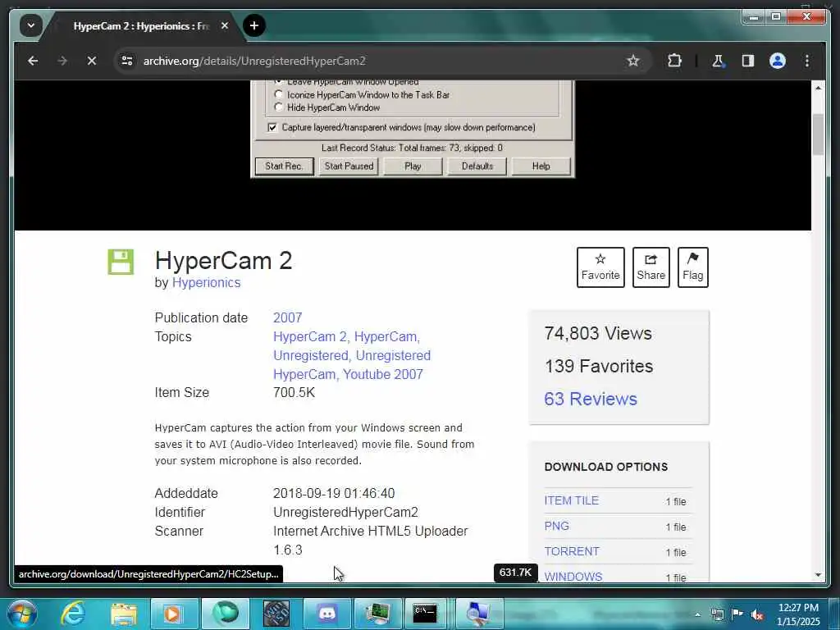The height and width of the screenshot is (630, 840).
Task: Click Help in the HyperCam preview
Action: coord(541,166)
